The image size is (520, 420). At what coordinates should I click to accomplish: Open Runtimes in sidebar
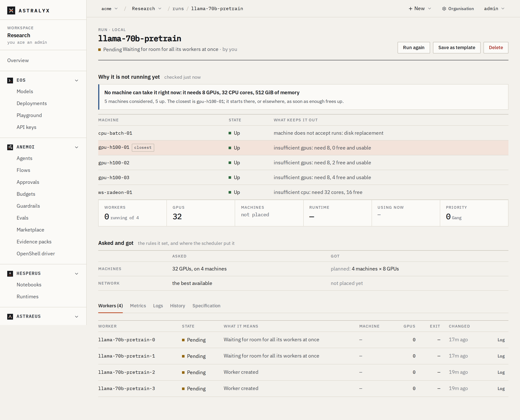pyautogui.click(x=28, y=297)
